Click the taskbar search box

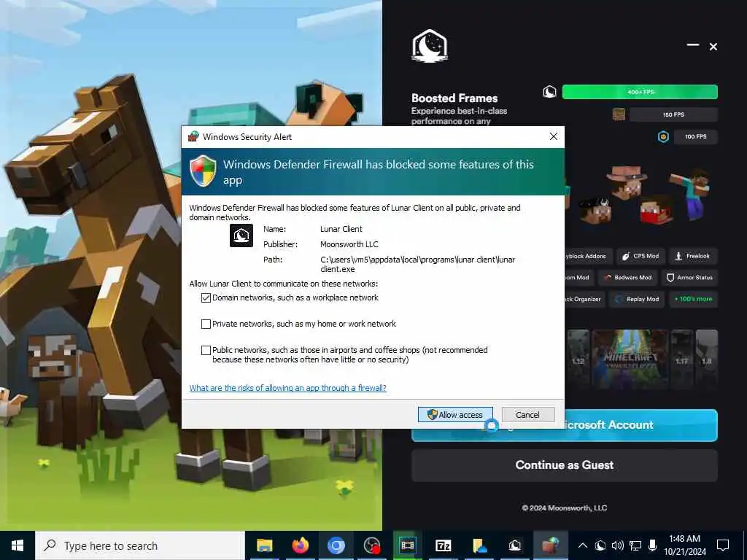coord(140,545)
